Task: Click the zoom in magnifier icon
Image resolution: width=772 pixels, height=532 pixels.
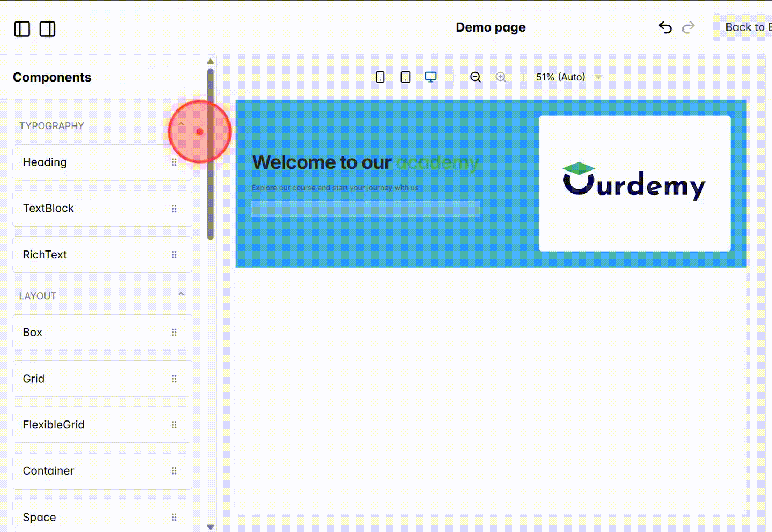Action: point(501,77)
